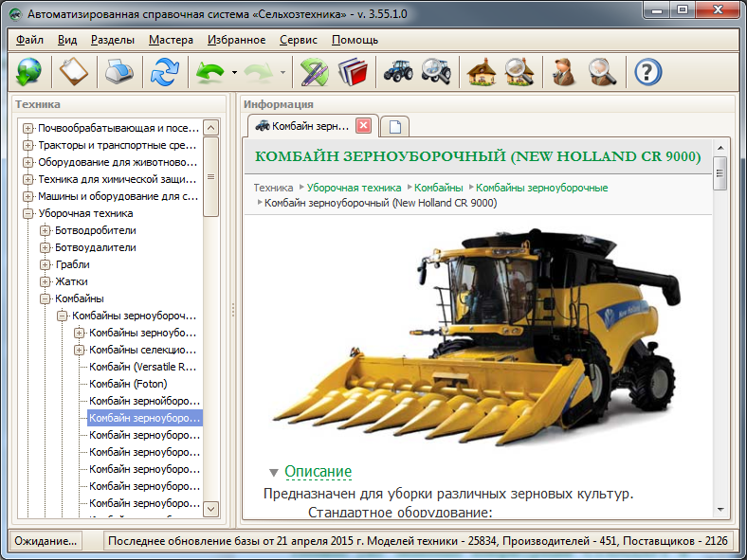Click the house manufacturers icon

(x=482, y=72)
